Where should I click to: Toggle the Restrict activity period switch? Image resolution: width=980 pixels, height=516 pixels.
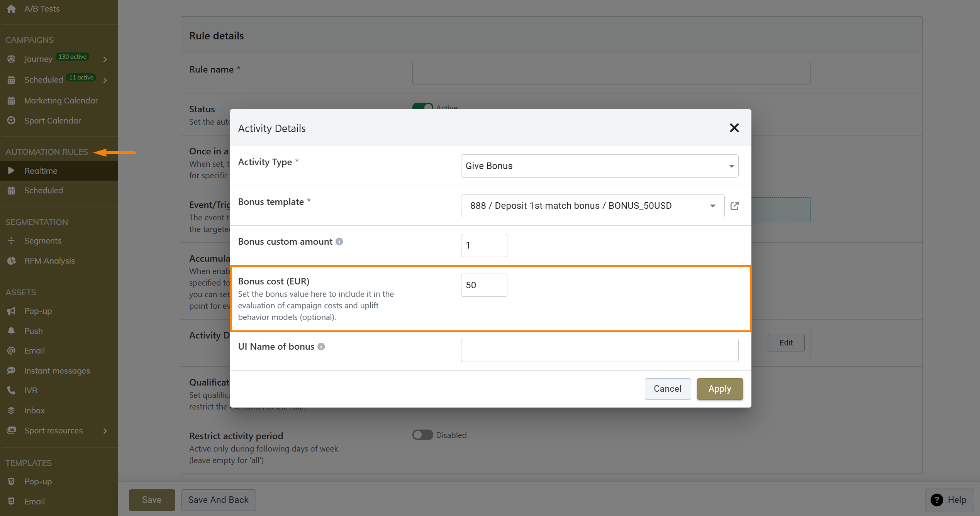coord(422,435)
